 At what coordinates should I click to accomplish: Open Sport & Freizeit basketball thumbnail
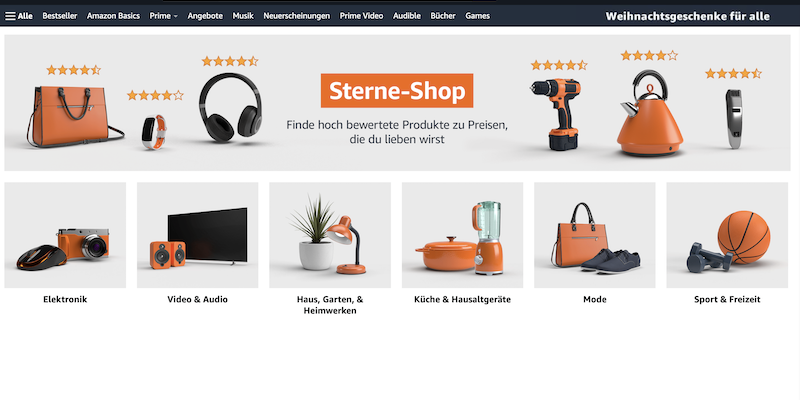click(727, 235)
